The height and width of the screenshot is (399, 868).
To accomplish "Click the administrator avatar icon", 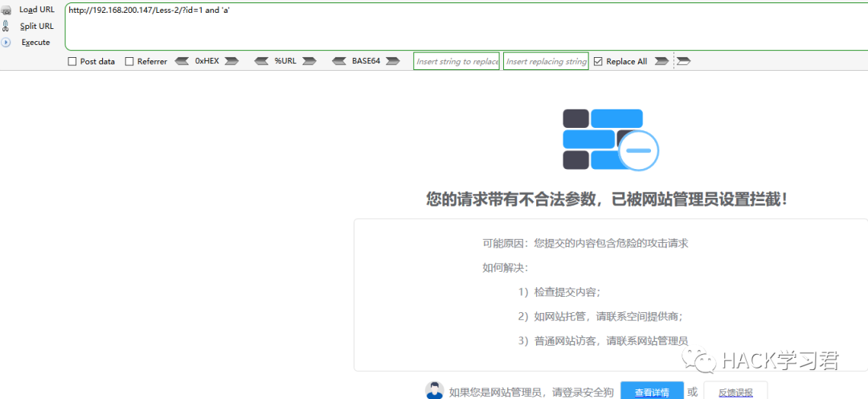I will click(435, 390).
